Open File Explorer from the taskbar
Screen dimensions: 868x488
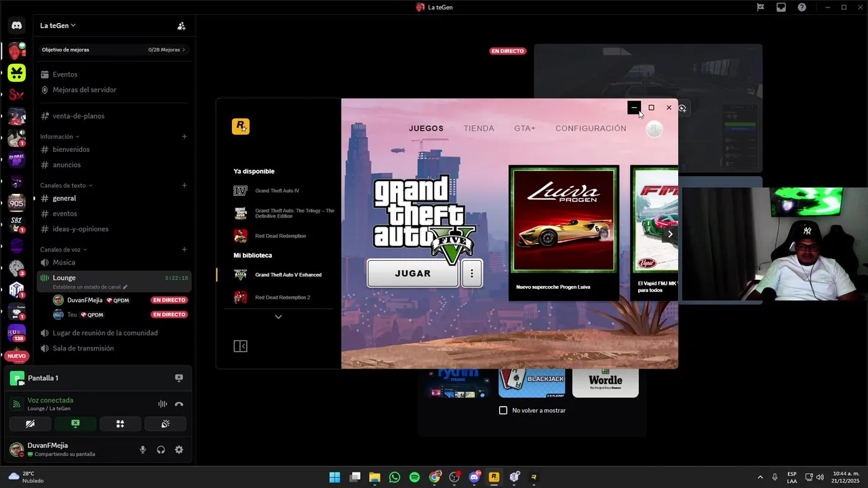(x=374, y=477)
